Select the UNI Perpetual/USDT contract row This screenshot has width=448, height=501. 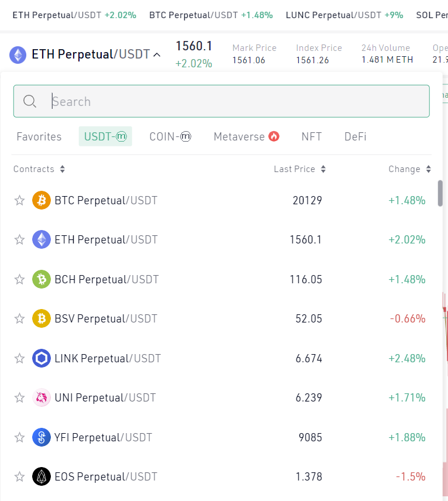[x=105, y=398]
